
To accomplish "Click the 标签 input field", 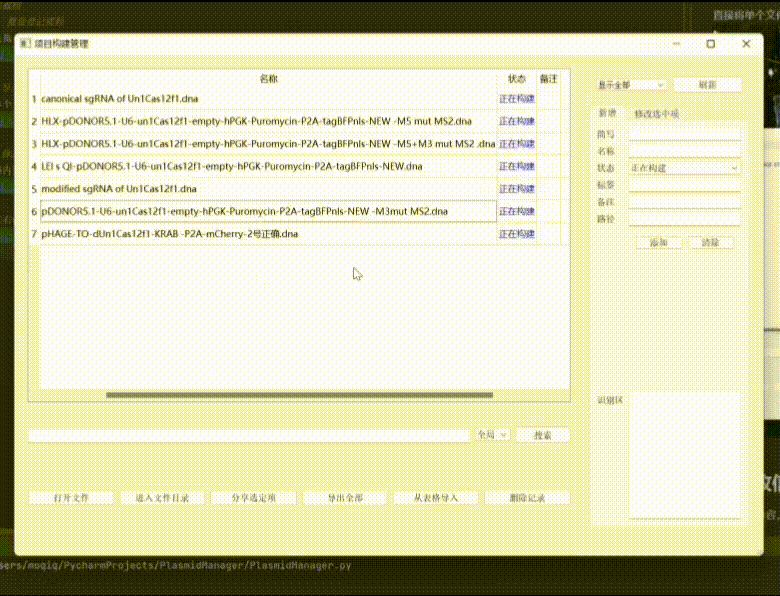I will click(684, 185).
